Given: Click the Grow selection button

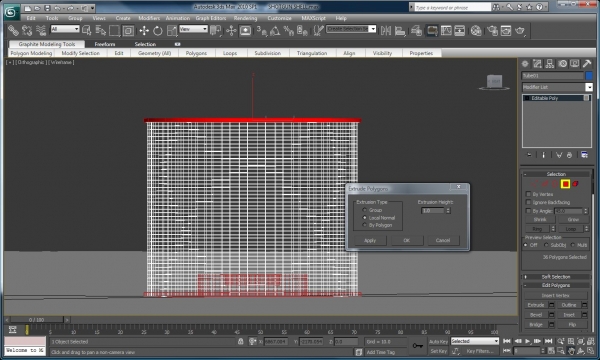Looking at the screenshot, I should [573, 219].
